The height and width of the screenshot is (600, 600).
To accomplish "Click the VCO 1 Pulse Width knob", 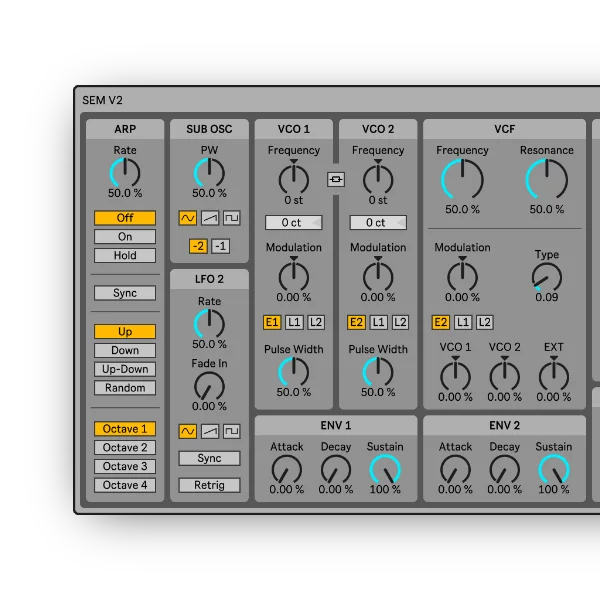I will tap(294, 372).
